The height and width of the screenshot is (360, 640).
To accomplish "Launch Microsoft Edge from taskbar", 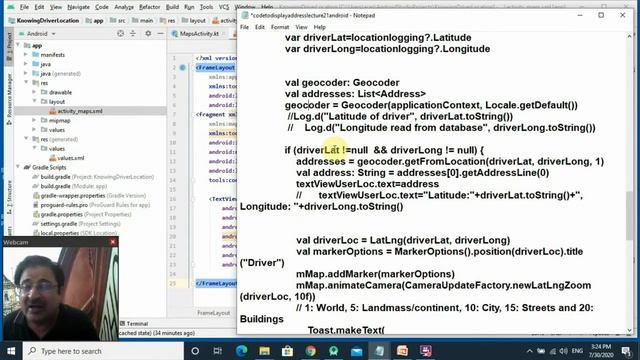I will (241, 351).
